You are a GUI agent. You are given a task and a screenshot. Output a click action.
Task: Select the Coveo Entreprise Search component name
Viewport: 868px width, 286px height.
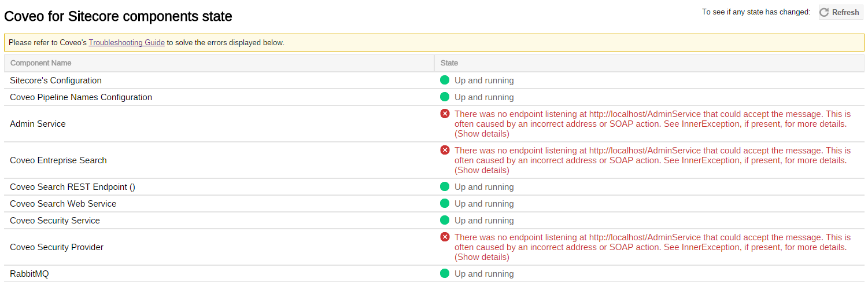coord(58,160)
